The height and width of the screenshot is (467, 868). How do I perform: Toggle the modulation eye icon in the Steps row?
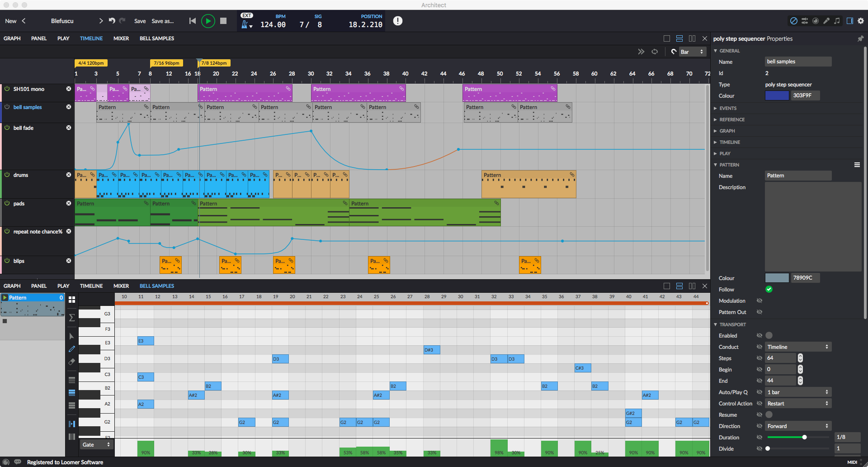point(759,358)
